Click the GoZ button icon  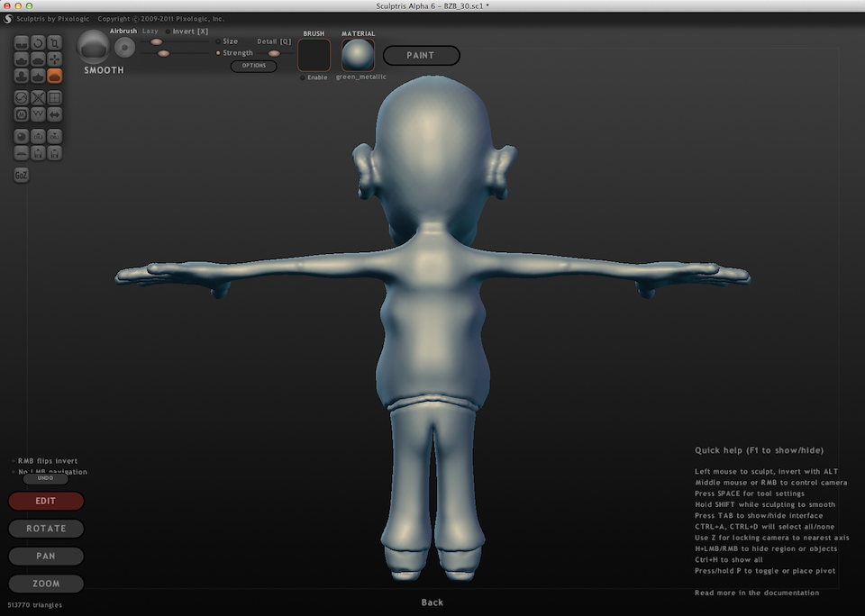point(22,175)
